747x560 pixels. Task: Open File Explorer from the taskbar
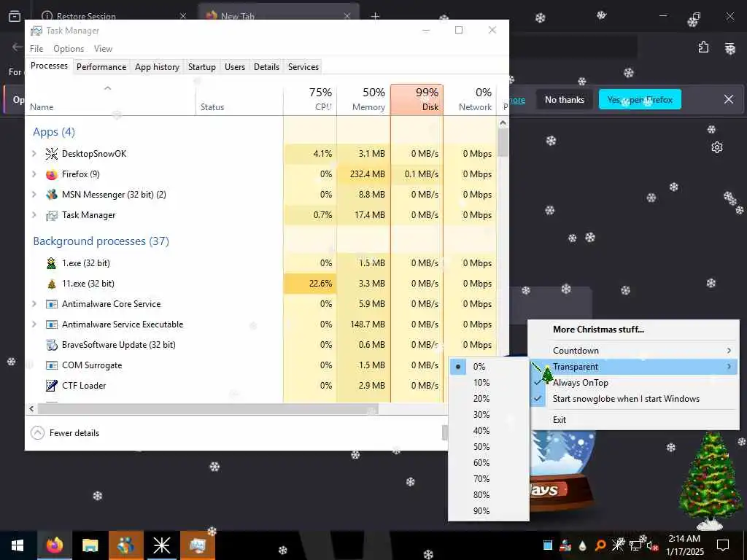click(x=90, y=545)
